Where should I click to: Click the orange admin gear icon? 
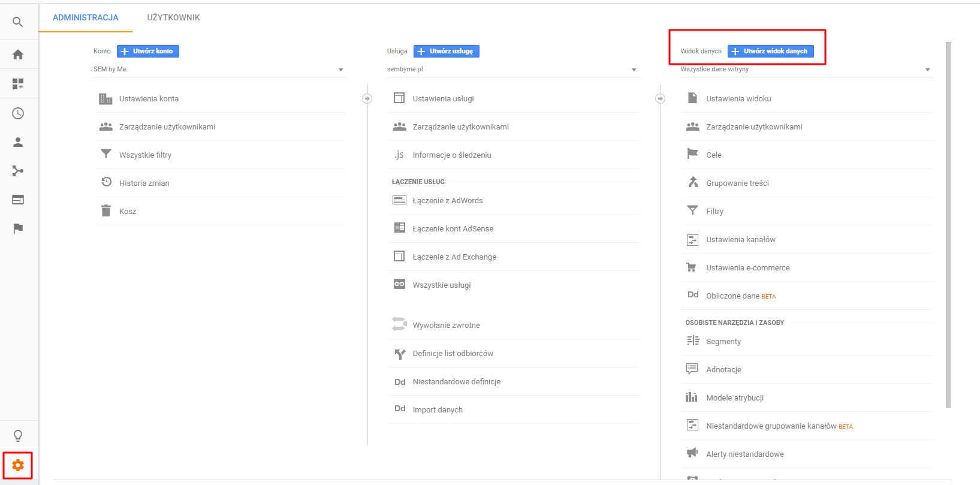(18, 465)
